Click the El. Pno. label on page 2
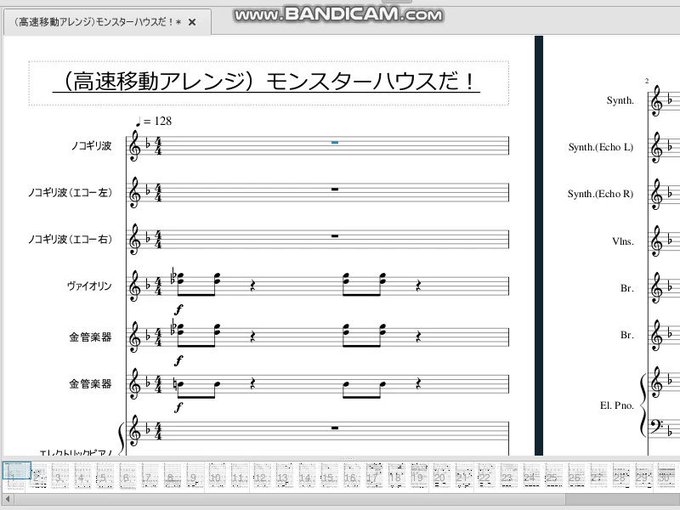Viewport: 680px width, 510px height. (x=617, y=405)
